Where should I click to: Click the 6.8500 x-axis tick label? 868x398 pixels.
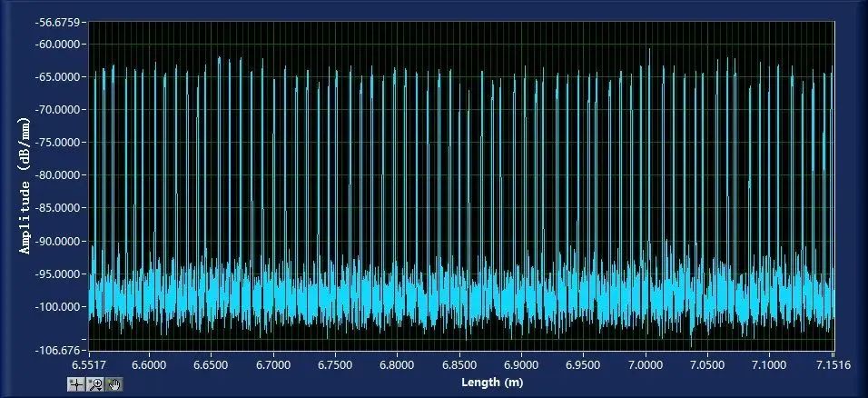(459, 363)
